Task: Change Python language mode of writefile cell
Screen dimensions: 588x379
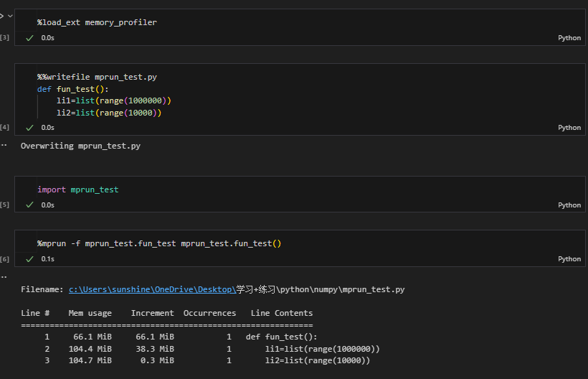Action: click(x=569, y=128)
